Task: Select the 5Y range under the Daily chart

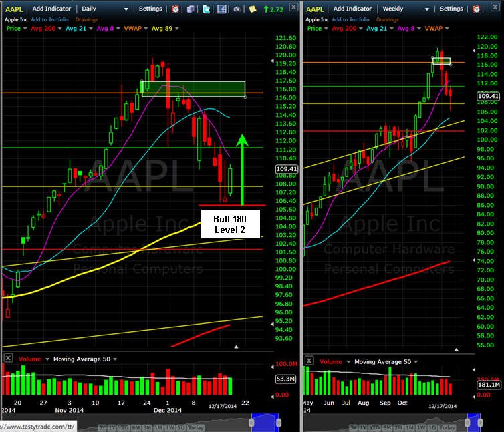Action: [102, 428]
